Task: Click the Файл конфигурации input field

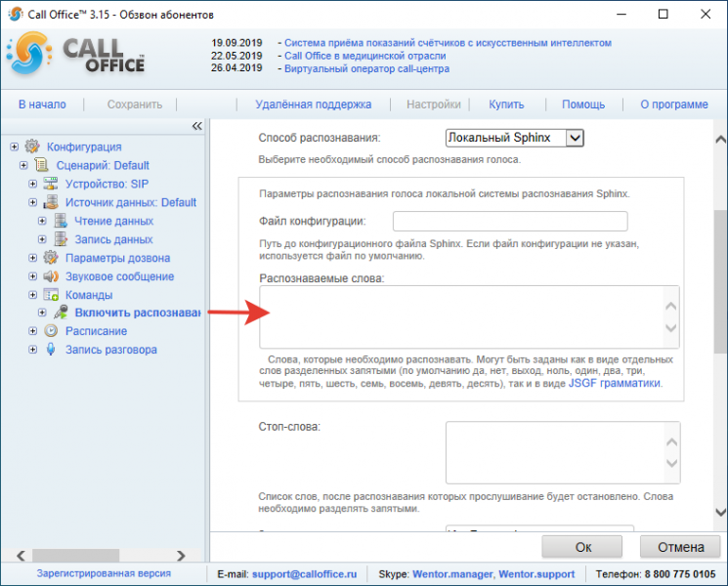Action: [x=510, y=221]
